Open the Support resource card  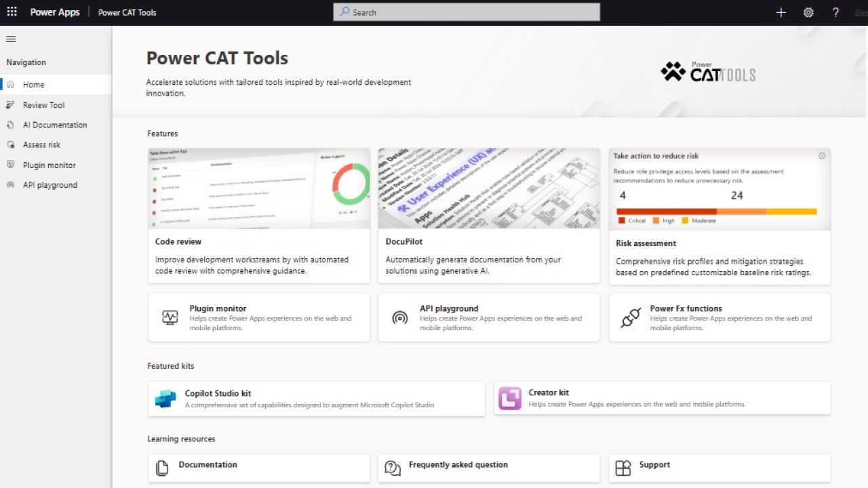point(719,468)
